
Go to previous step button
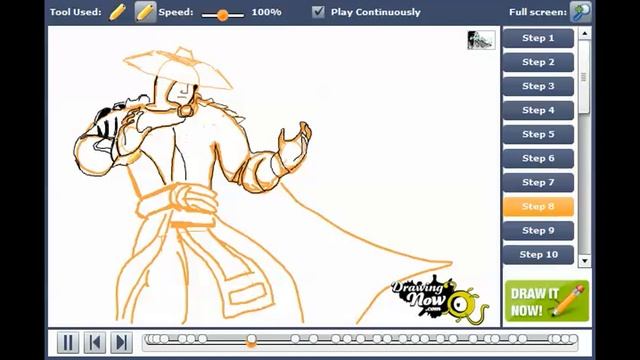point(95,342)
